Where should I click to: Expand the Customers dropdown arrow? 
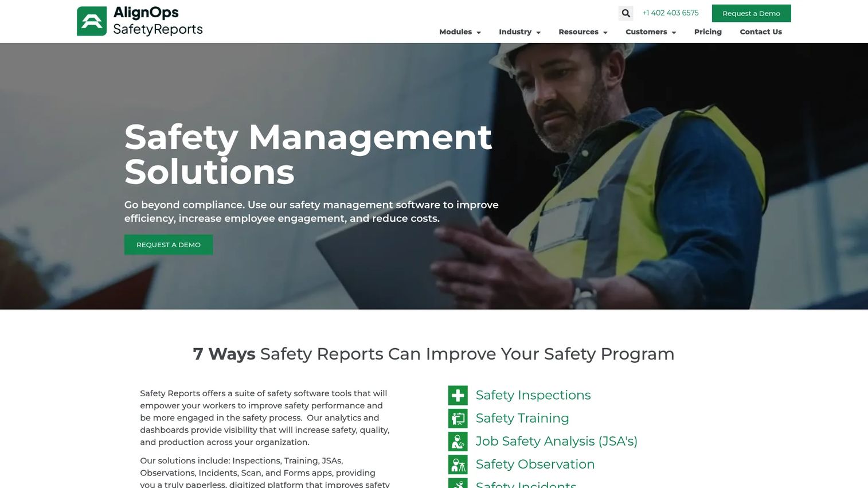coord(674,33)
